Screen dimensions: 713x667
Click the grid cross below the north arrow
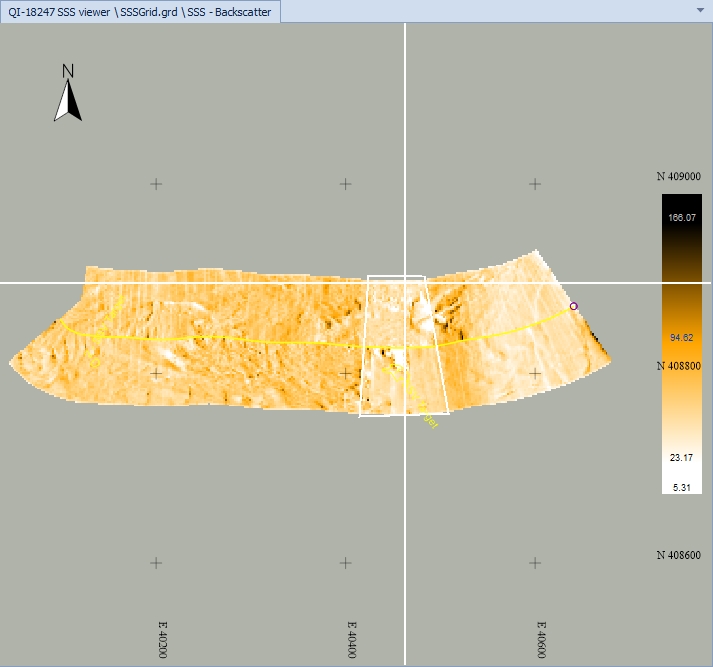156,184
